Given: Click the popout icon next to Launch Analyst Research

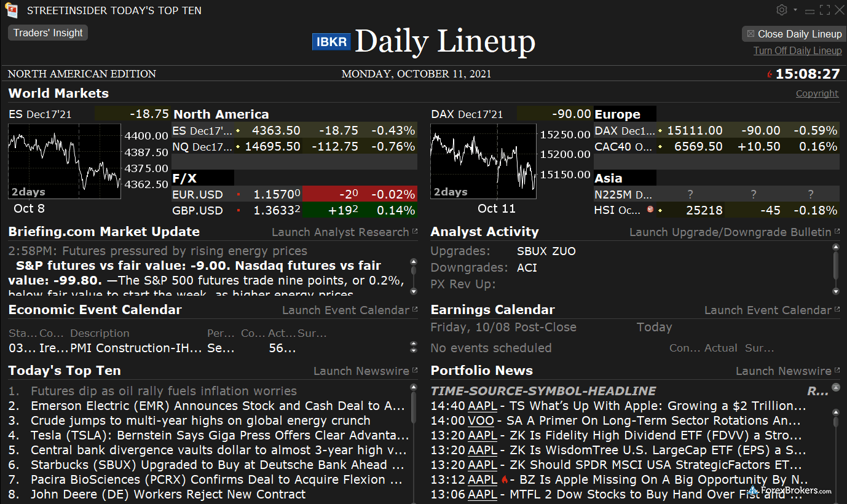Looking at the screenshot, I should click(x=414, y=232).
